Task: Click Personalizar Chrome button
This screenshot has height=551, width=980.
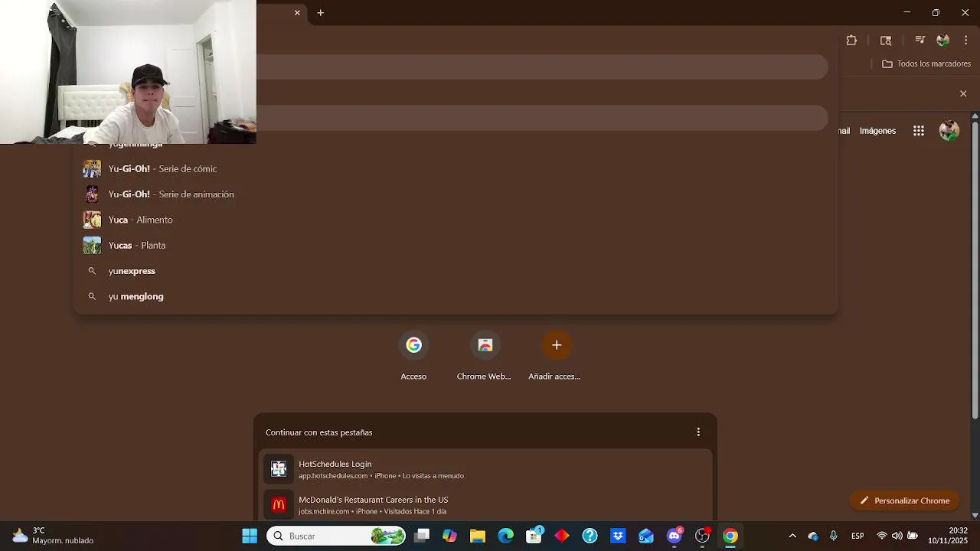Action: (904, 500)
